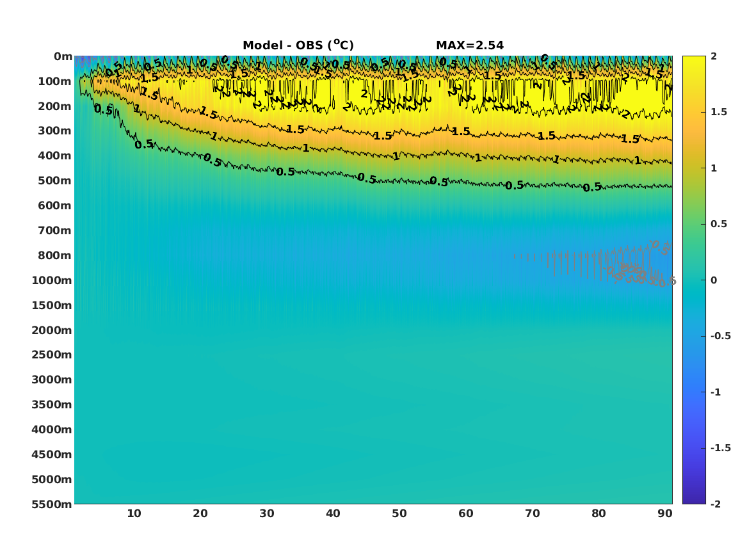This screenshot has height=560, width=747.
Task: Click the '400m' depth axis label
Action: [55, 156]
